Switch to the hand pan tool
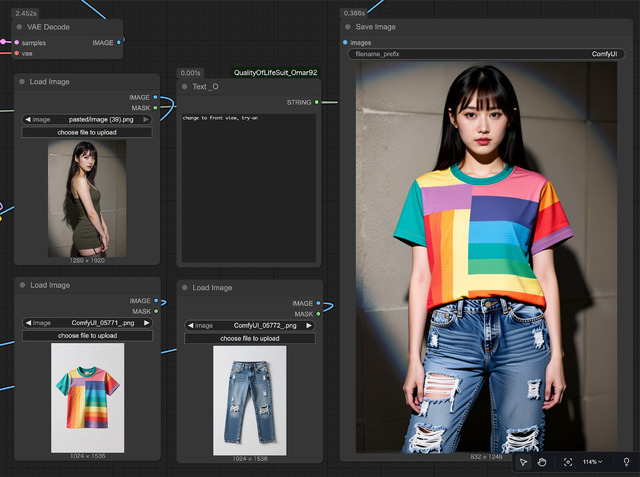The image size is (640, 477). coord(542,462)
